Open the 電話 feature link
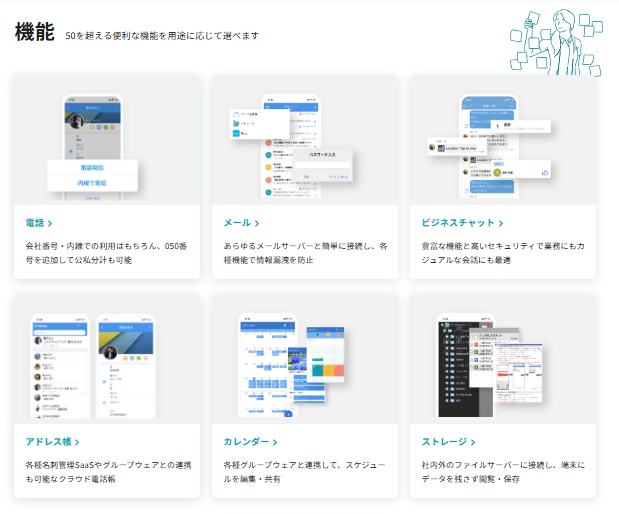The image size is (619, 514). (35, 223)
